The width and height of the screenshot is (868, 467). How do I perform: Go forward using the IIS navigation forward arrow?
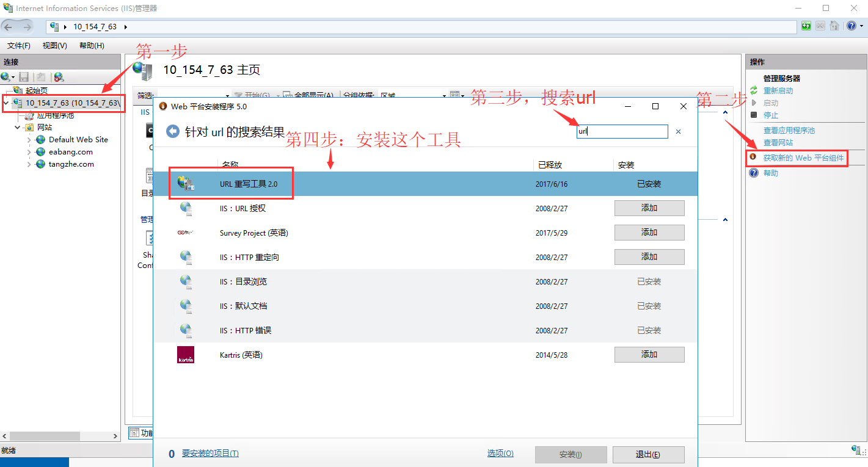(27, 27)
